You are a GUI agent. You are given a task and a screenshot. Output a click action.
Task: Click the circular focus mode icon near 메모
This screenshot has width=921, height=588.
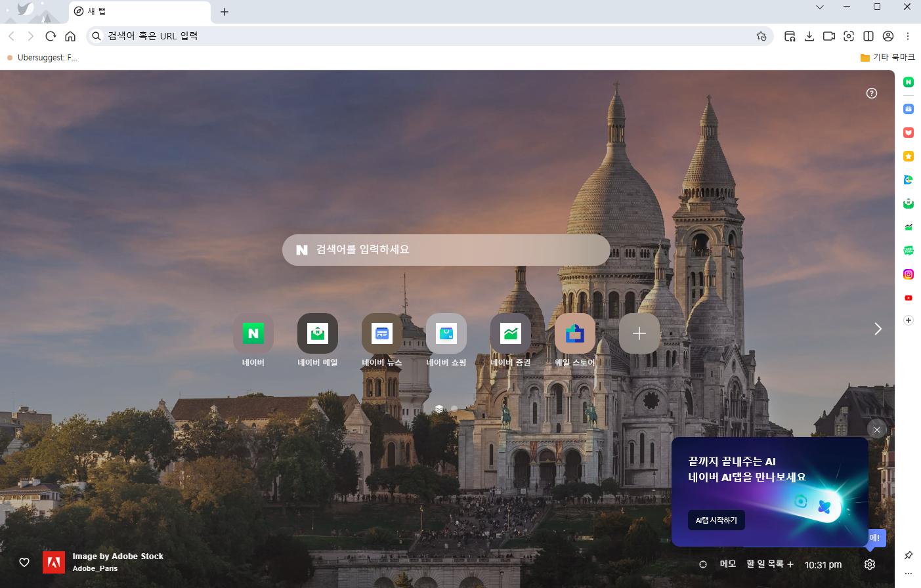(x=703, y=564)
